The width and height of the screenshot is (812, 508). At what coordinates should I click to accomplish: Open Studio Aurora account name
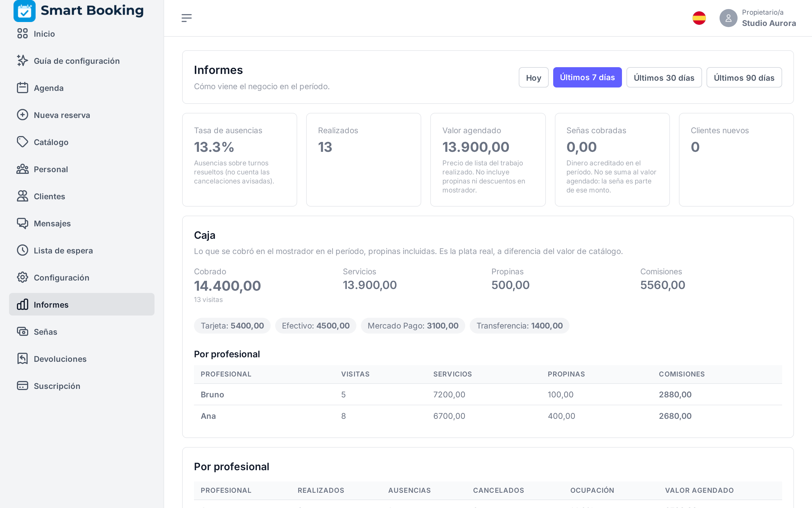[769, 23]
